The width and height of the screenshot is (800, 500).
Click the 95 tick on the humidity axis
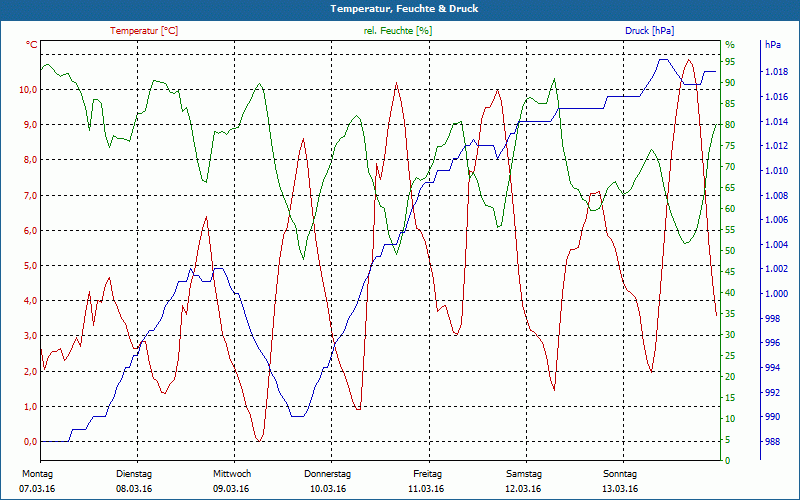tap(730, 62)
